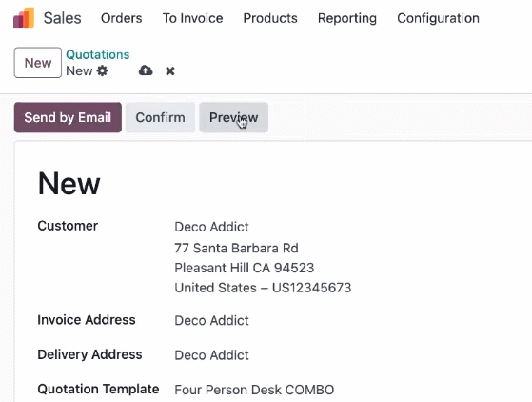This screenshot has width=532, height=402.
Task: Go back to Quotations breadcrumb
Action: click(98, 54)
